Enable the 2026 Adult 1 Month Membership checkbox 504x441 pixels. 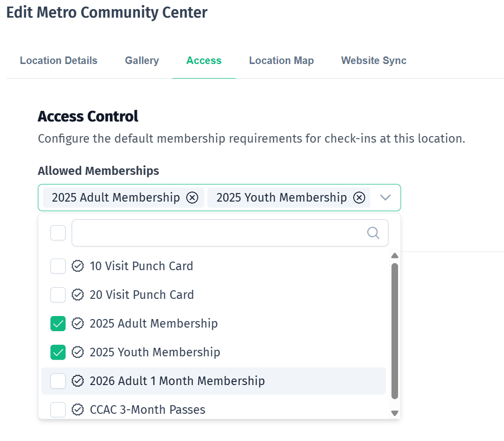[58, 381]
